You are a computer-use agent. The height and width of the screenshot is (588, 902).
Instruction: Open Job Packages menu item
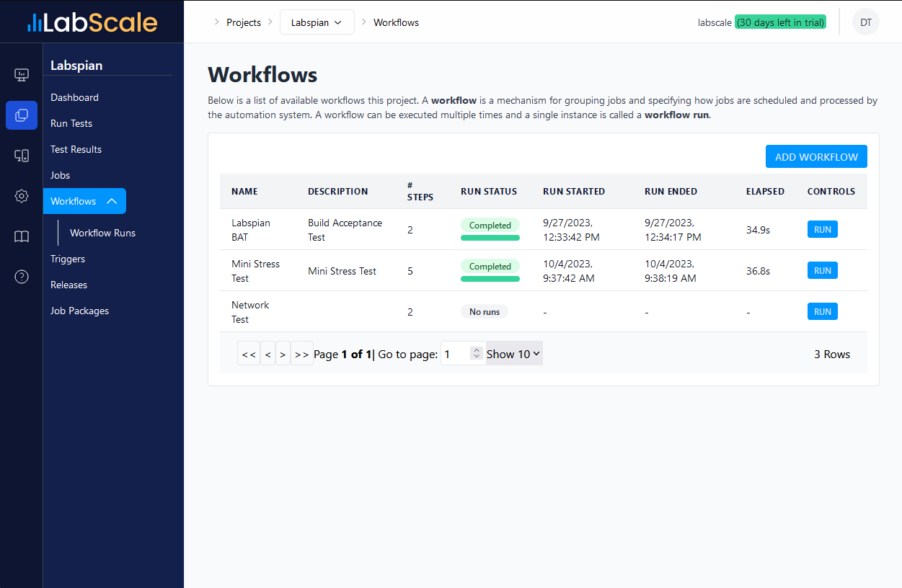pos(79,311)
